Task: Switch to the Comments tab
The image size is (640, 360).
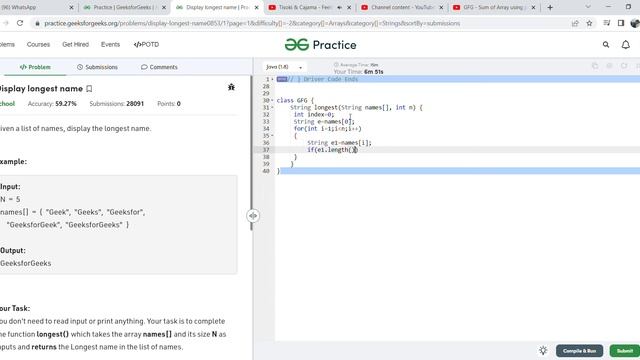Action: [x=159, y=67]
